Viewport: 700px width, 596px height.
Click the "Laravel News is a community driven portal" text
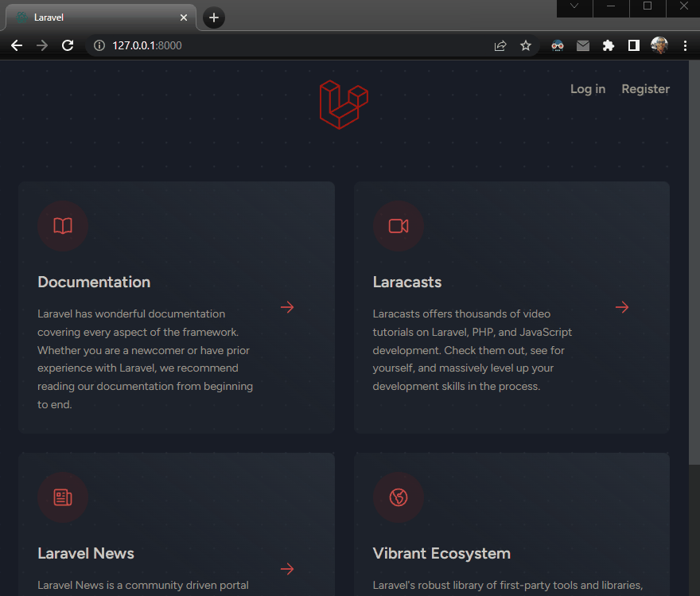[x=143, y=585]
